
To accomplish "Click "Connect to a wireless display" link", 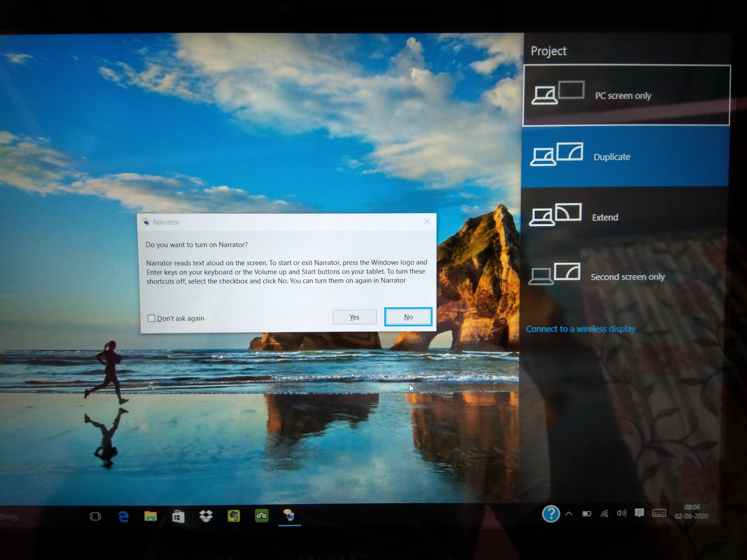I will [x=581, y=329].
